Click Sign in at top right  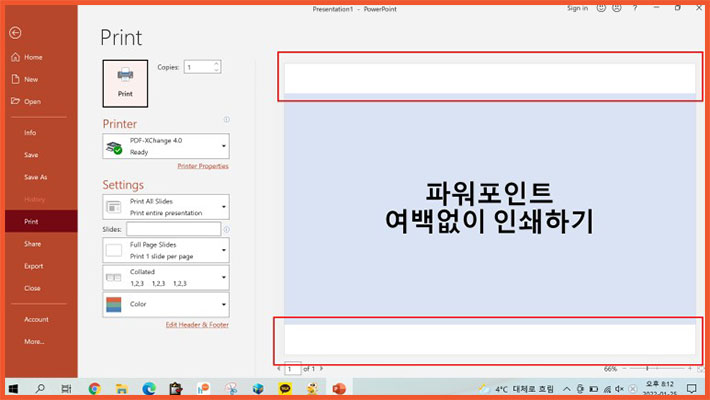[577, 8]
